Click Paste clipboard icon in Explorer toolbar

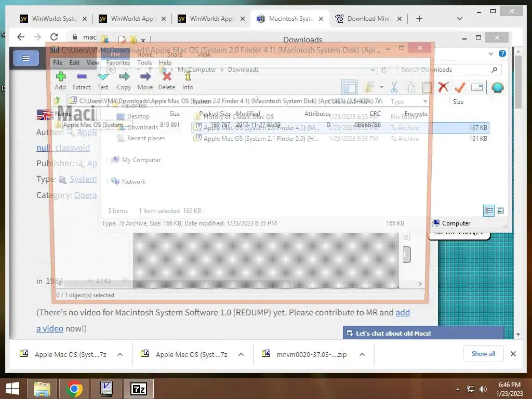[427, 87]
